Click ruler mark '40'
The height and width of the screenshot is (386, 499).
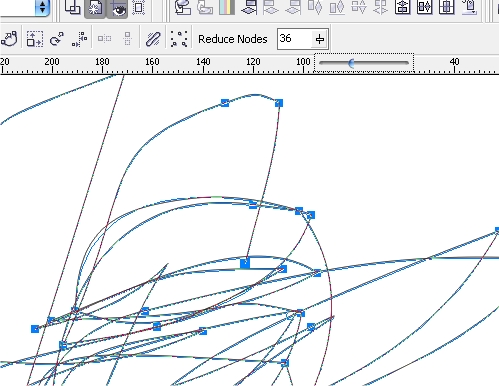(454, 62)
